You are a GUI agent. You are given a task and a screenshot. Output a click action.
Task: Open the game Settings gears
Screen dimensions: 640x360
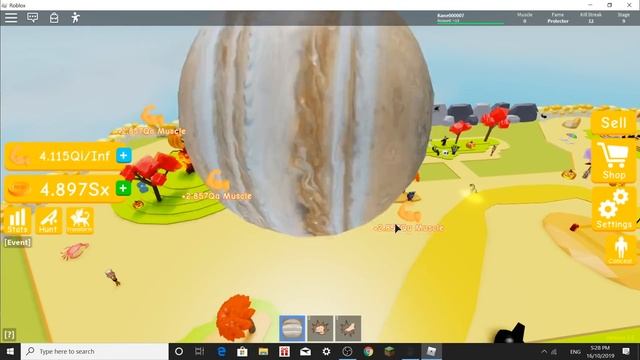point(613,209)
